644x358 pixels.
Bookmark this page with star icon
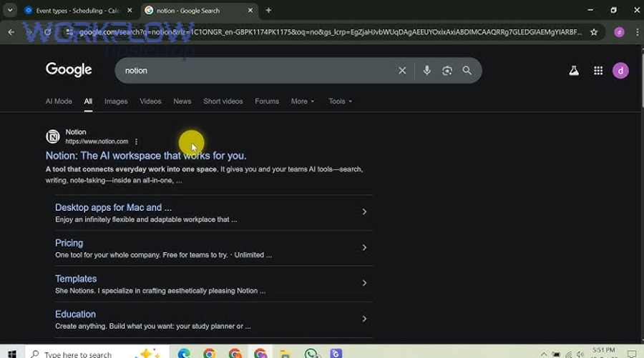pos(594,32)
